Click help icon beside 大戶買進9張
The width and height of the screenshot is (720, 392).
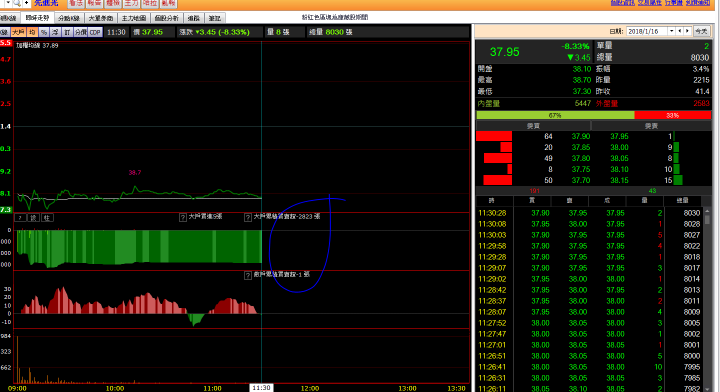(183, 218)
